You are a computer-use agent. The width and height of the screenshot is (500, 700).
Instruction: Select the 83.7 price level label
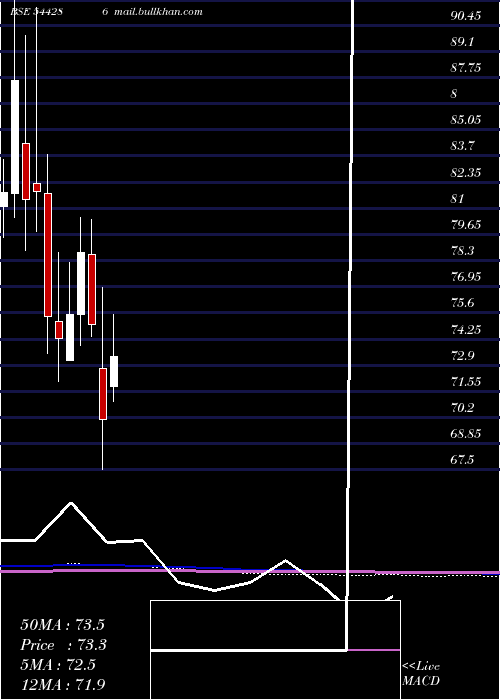(462, 146)
